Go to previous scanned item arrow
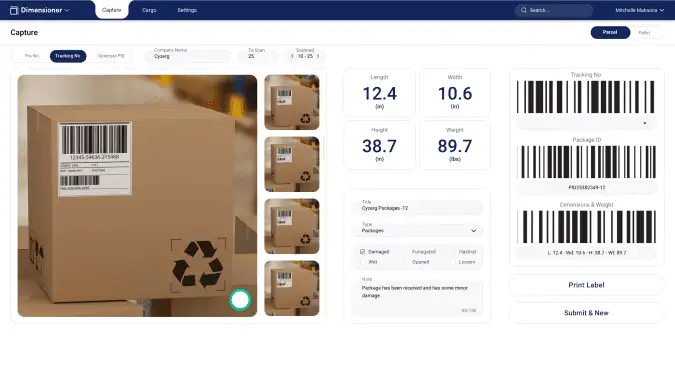 pyautogui.click(x=292, y=56)
